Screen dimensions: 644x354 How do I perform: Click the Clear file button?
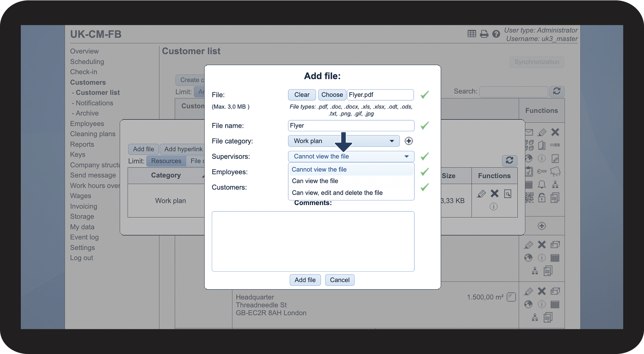pos(302,95)
